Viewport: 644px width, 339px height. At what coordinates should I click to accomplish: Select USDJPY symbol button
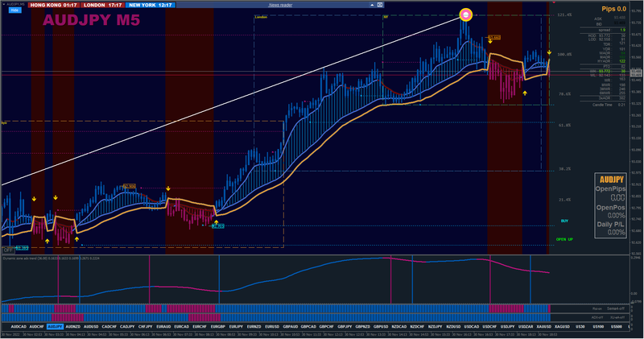tap(508, 327)
